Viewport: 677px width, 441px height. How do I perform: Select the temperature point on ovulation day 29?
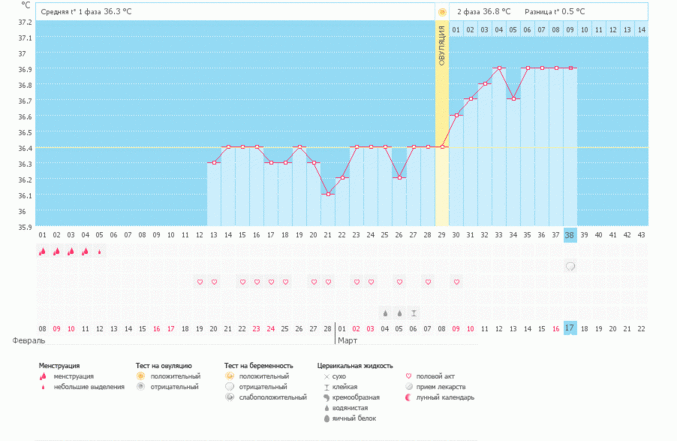coord(442,147)
